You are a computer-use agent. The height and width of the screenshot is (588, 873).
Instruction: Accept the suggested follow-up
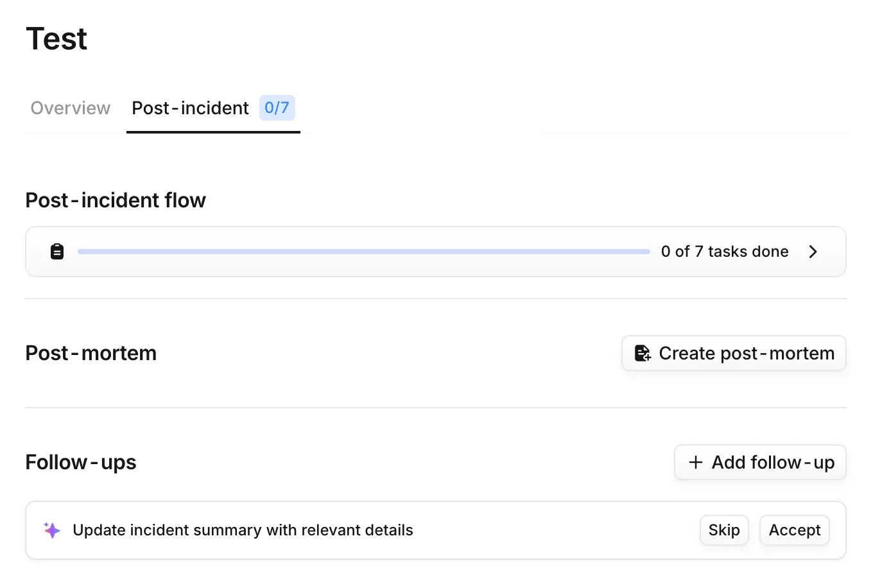[794, 530]
